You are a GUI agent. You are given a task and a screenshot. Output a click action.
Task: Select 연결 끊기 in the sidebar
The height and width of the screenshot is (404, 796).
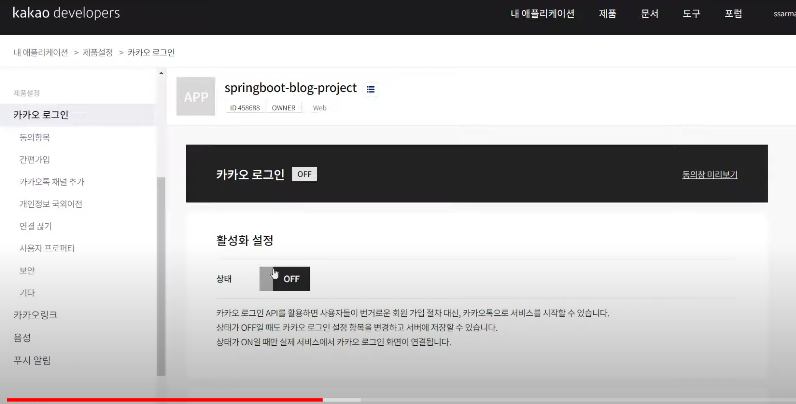pyautogui.click(x=36, y=226)
